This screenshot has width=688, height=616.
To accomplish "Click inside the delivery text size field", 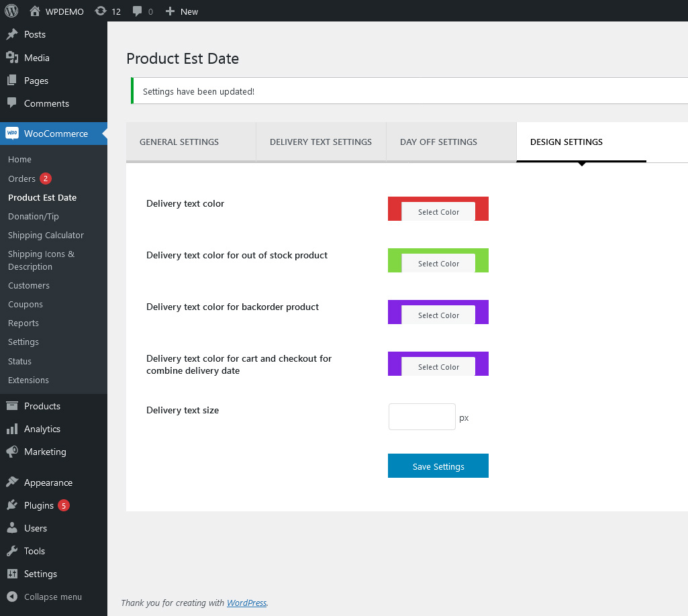I will [x=422, y=416].
